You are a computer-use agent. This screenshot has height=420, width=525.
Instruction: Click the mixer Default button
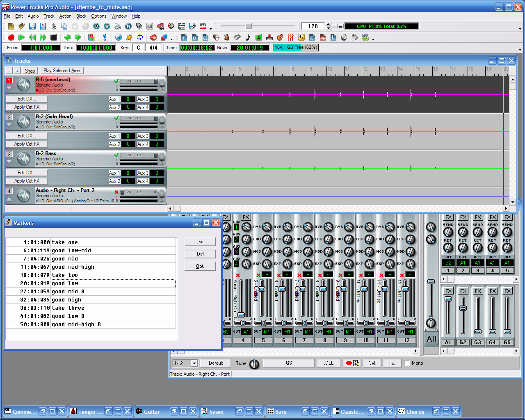pos(216,363)
